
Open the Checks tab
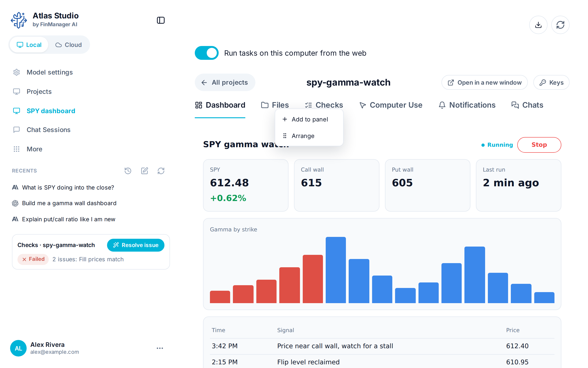point(324,105)
